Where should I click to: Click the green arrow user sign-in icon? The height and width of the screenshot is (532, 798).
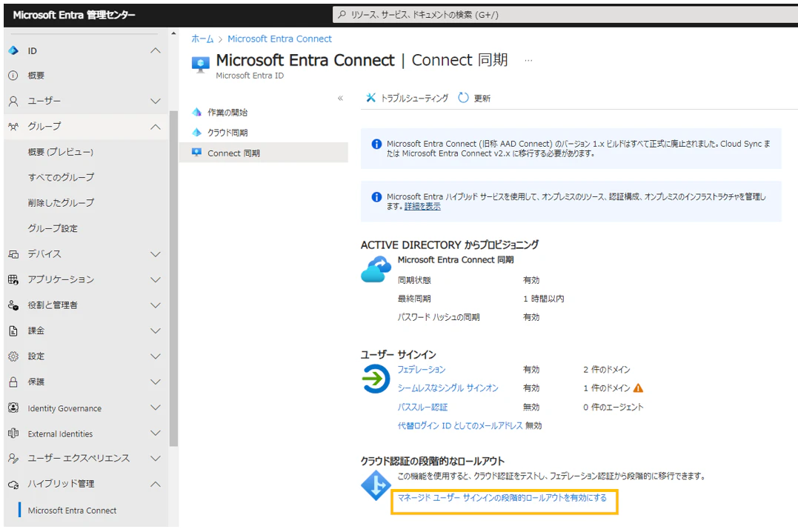(376, 379)
